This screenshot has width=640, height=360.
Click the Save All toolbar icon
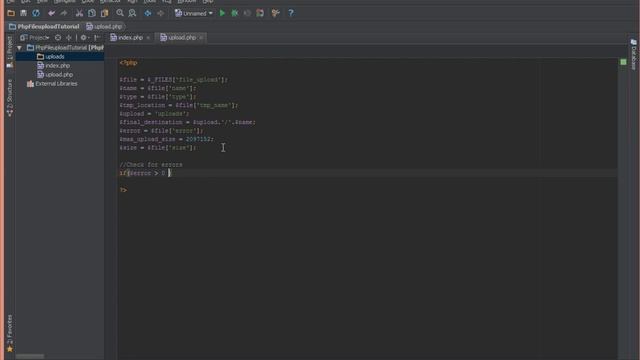click(23, 13)
